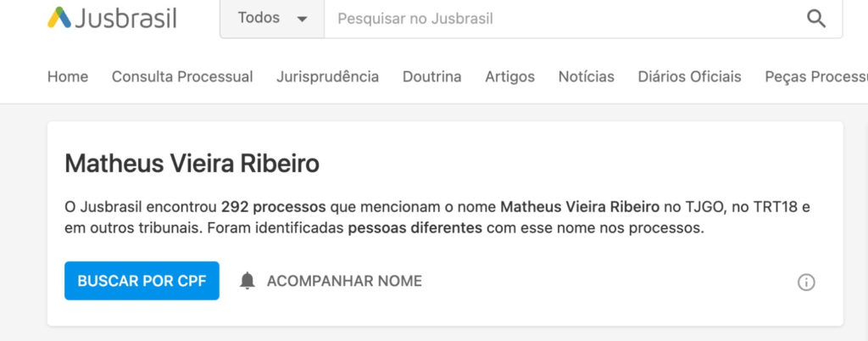This screenshot has height=341, width=868.
Task: Click the magnifying glass search icon
Action: pyautogui.click(x=816, y=19)
